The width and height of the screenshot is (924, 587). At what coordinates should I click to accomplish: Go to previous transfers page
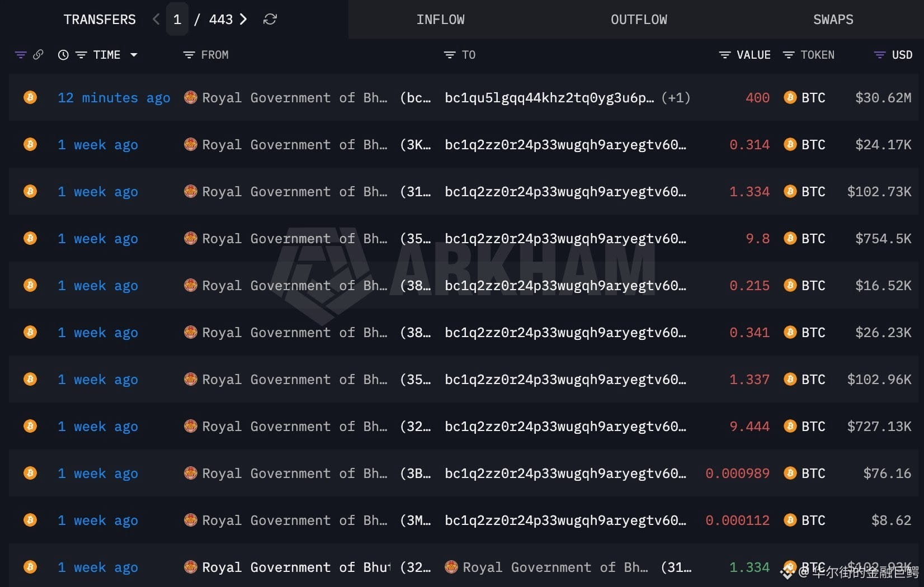click(x=156, y=20)
